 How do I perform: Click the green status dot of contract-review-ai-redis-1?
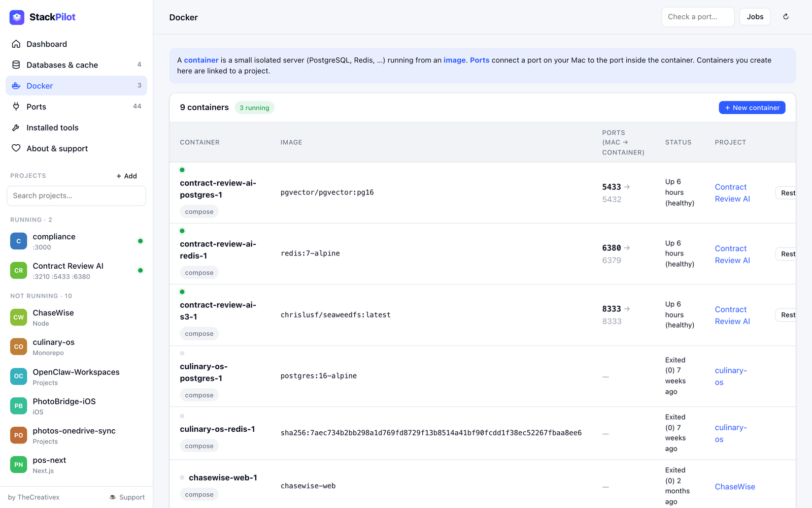pos(182,231)
